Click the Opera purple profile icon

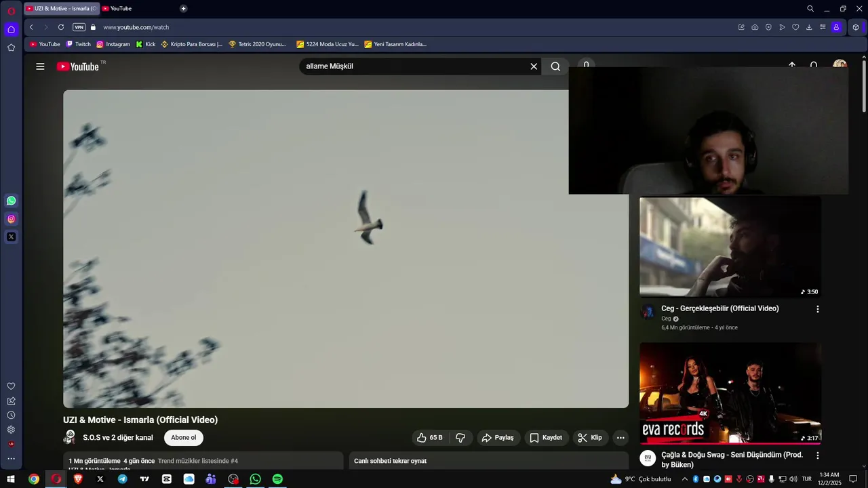tap(836, 27)
